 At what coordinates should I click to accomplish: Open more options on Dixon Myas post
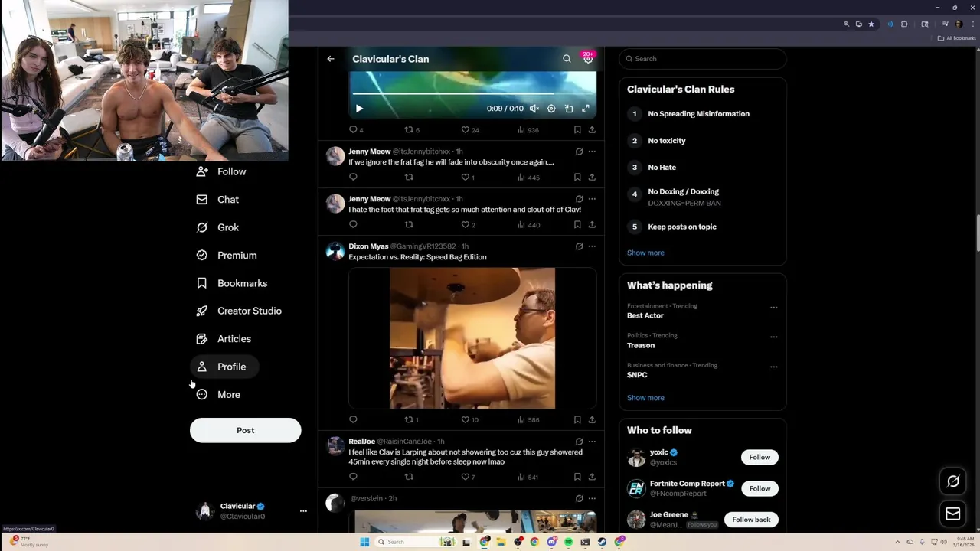tap(592, 246)
